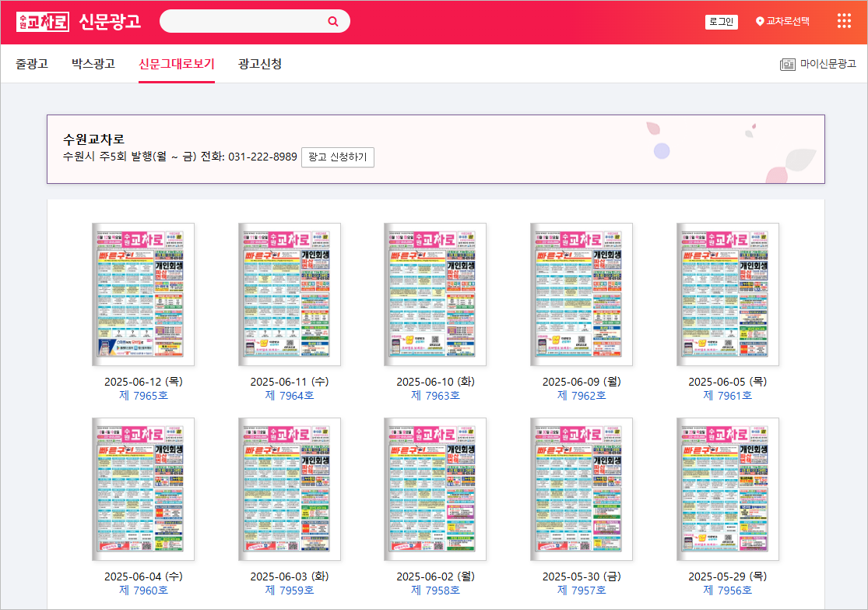Open the apps grid icon at top right
This screenshot has width=868, height=610.
click(x=844, y=21)
